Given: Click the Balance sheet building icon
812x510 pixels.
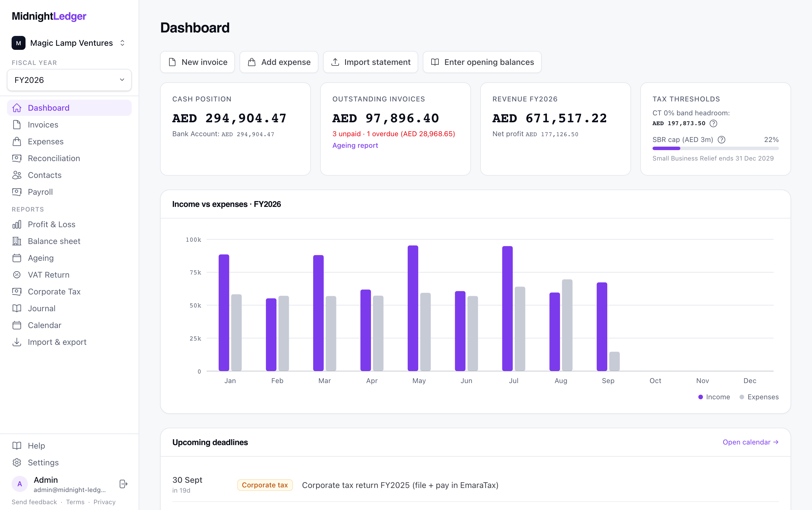Looking at the screenshot, I should [x=17, y=241].
